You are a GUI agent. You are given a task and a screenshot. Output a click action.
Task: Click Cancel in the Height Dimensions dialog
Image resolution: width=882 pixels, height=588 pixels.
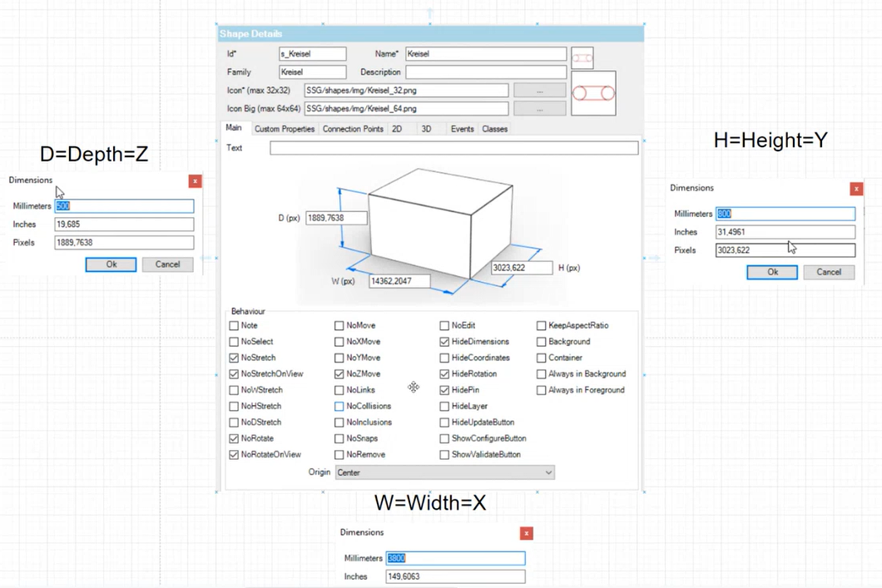[x=829, y=272]
